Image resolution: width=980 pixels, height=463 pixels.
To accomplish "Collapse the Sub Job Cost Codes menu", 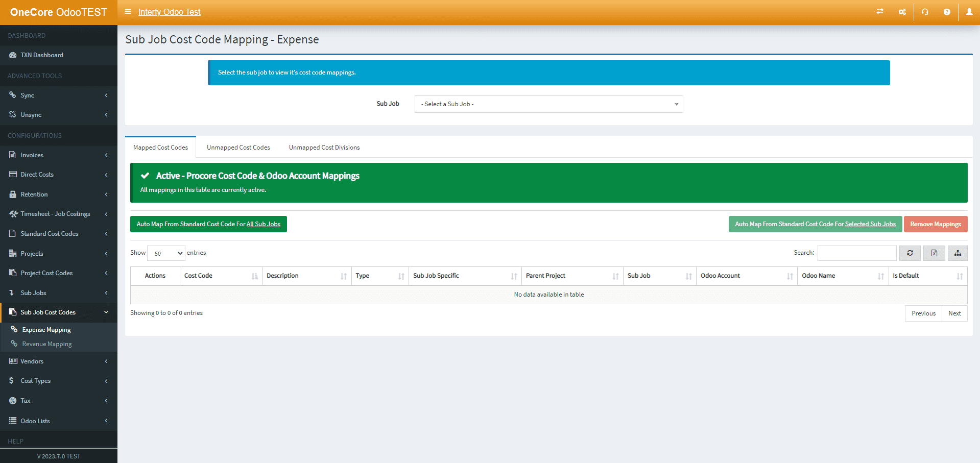I will point(59,312).
